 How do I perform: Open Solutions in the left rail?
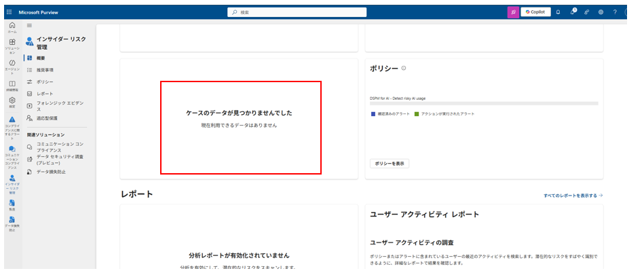pyautogui.click(x=12, y=45)
